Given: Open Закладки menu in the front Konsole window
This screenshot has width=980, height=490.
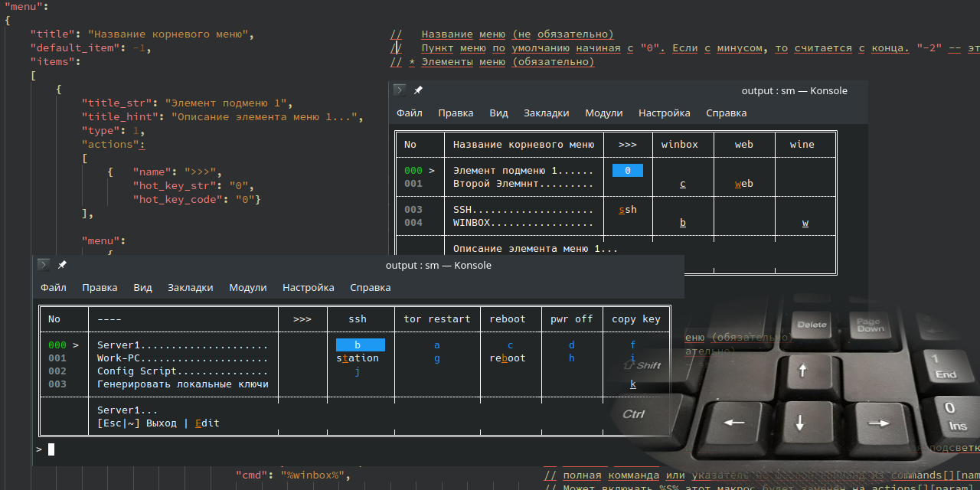Looking at the screenshot, I should (x=190, y=288).
